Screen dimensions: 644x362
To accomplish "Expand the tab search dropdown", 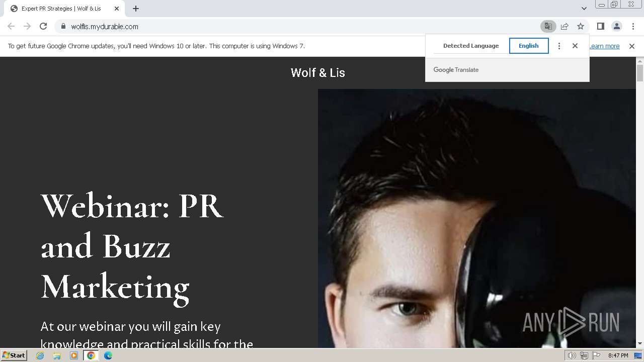I will [x=584, y=9].
